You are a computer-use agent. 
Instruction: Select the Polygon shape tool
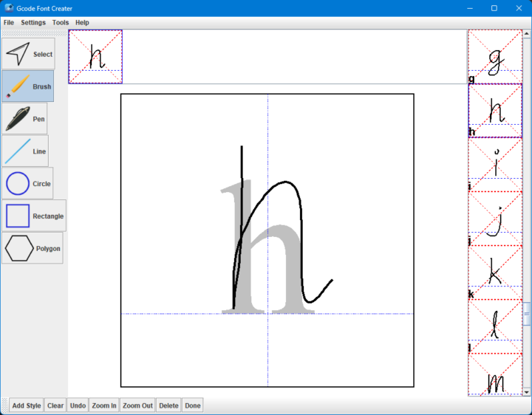[33, 248]
